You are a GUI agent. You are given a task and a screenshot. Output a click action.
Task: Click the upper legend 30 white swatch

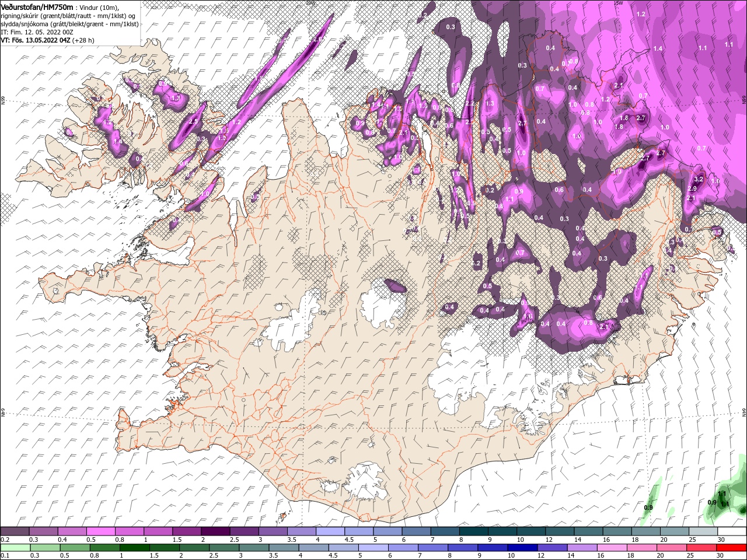click(x=731, y=531)
